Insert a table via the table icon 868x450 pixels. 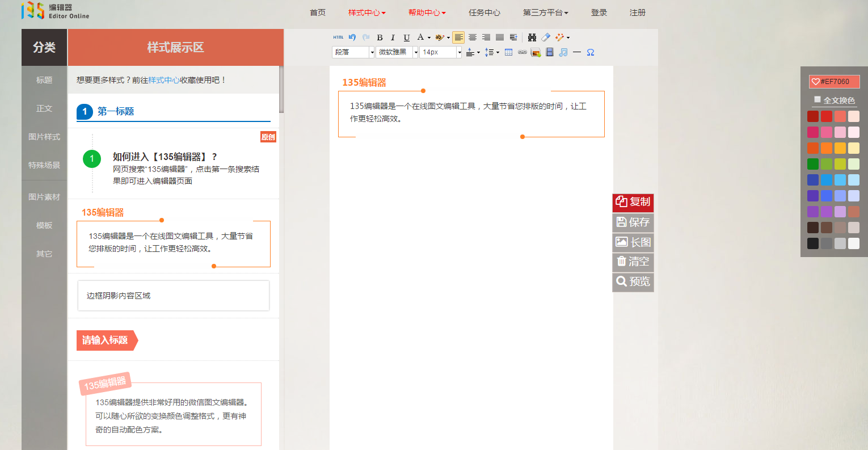coord(508,52)
